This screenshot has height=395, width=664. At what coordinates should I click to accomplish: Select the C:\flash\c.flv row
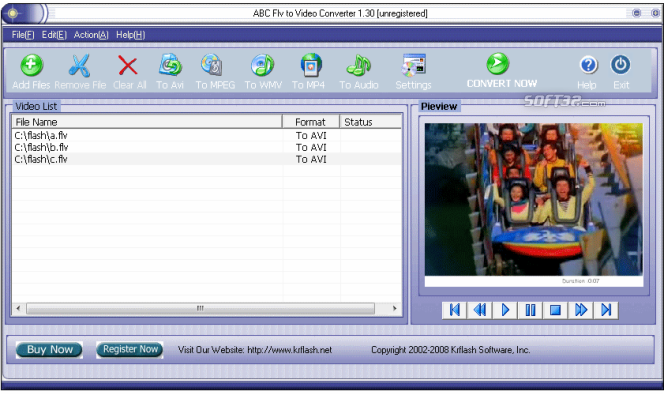click(207, 159)
